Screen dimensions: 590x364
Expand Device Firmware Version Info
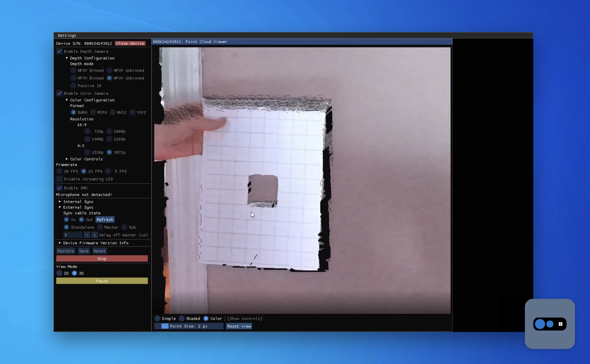pyautogui.click(x=60, y=243)
